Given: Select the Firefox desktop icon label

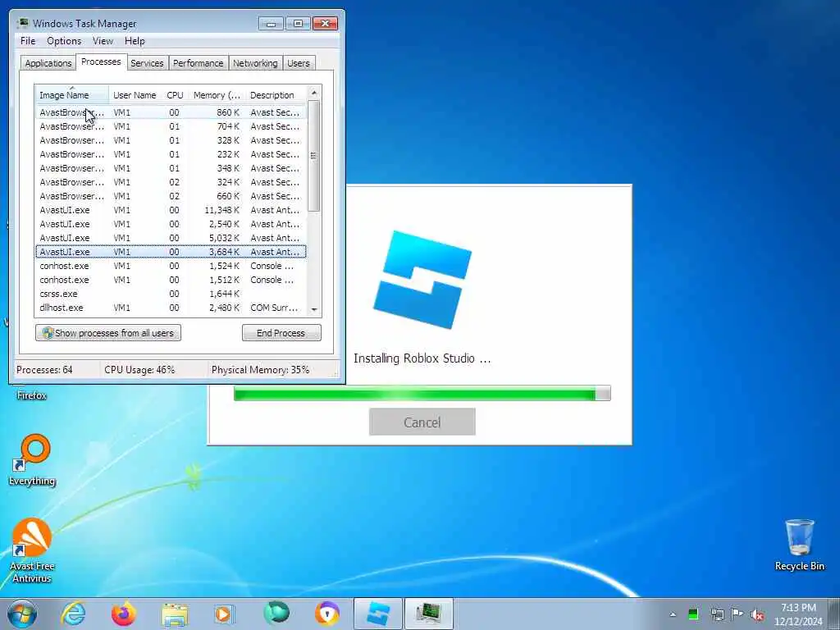Looking at the screenshot, I should click(32, 395).
